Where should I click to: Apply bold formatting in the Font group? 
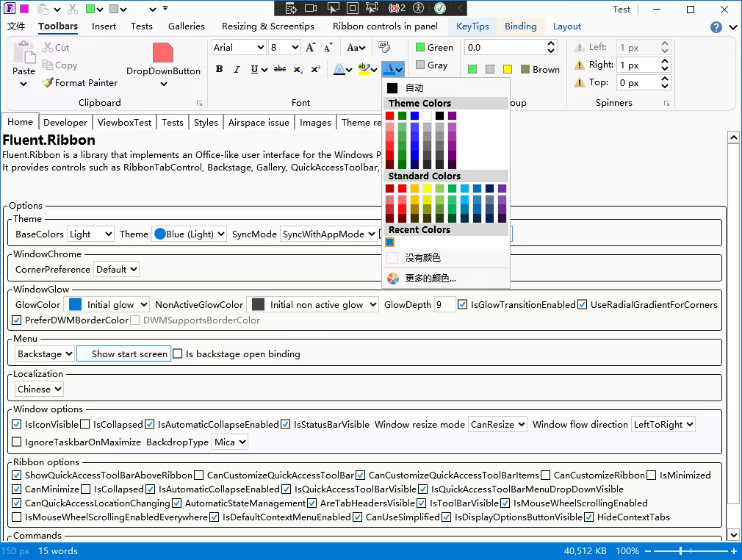click(219, 68)
